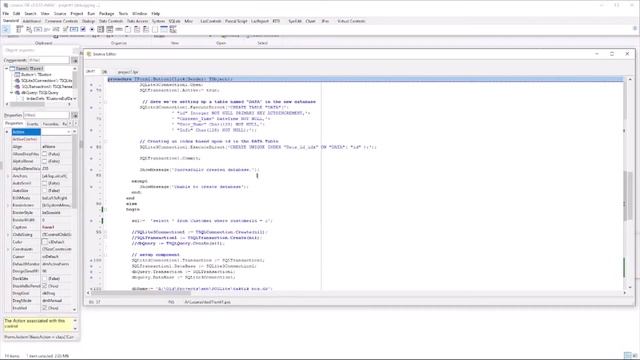Open the Events tab in Object Inspector
The image size is (640, 360).
click(32, 124)
